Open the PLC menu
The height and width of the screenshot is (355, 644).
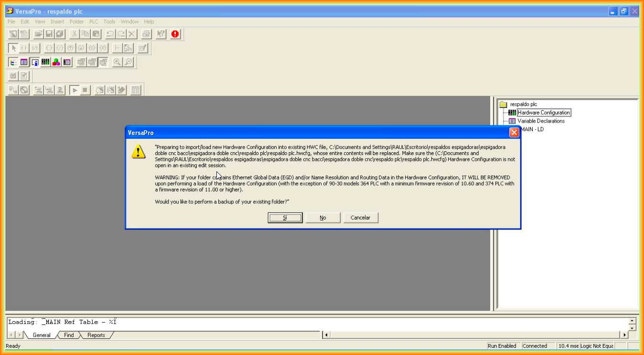click(93, 21)
